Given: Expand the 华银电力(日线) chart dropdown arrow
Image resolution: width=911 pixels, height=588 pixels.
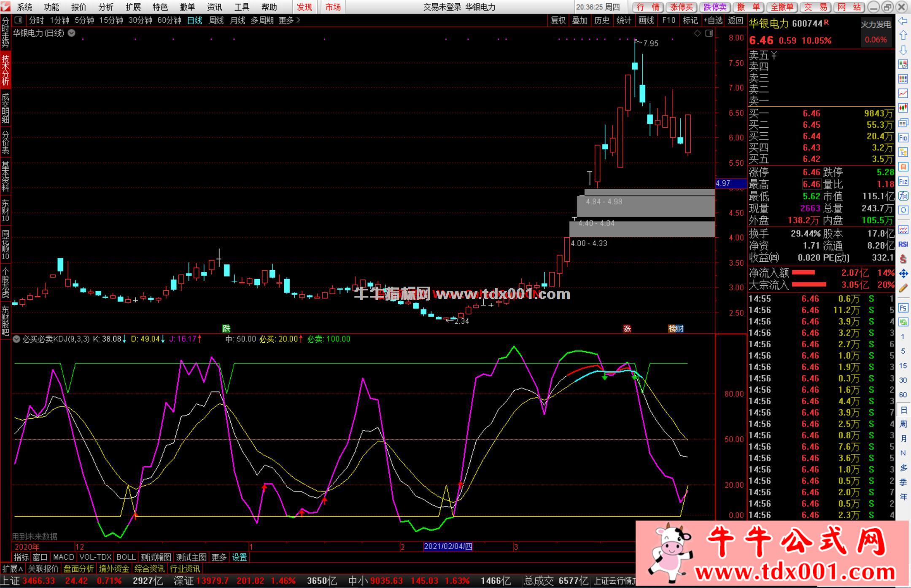Looking at the screenshot, I should pyautogui.click(x=72, y=33).
